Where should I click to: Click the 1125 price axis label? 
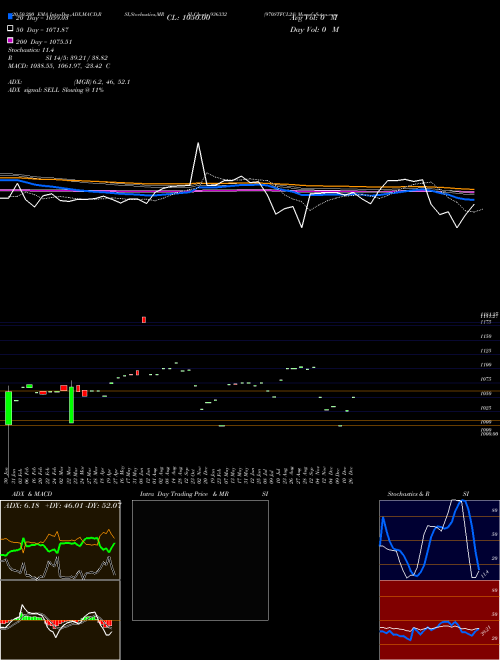pos(486,351)
